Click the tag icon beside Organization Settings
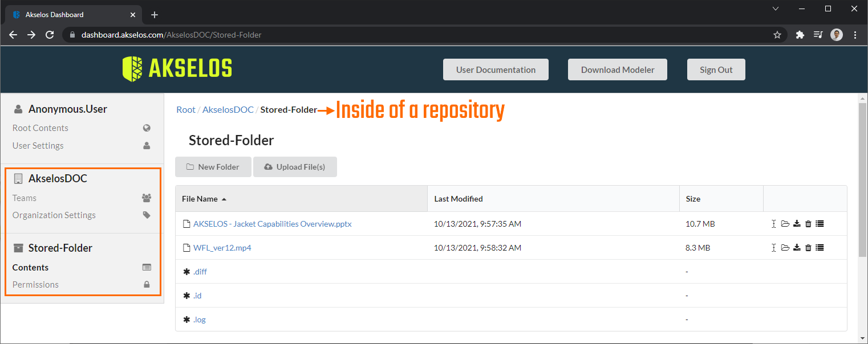 (x=147, y=215)
